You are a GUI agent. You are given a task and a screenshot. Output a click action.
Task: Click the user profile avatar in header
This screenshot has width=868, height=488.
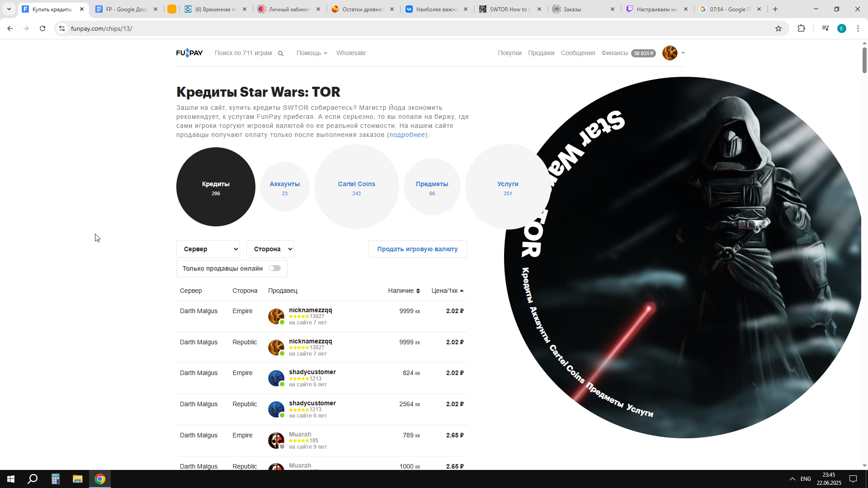click(x=670, y=53)
